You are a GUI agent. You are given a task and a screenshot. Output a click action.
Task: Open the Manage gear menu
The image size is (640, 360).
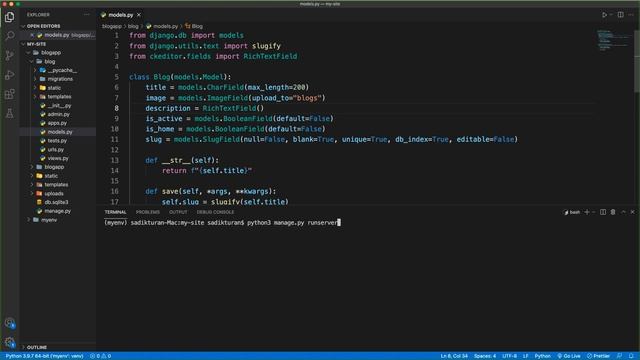[9, 342]
